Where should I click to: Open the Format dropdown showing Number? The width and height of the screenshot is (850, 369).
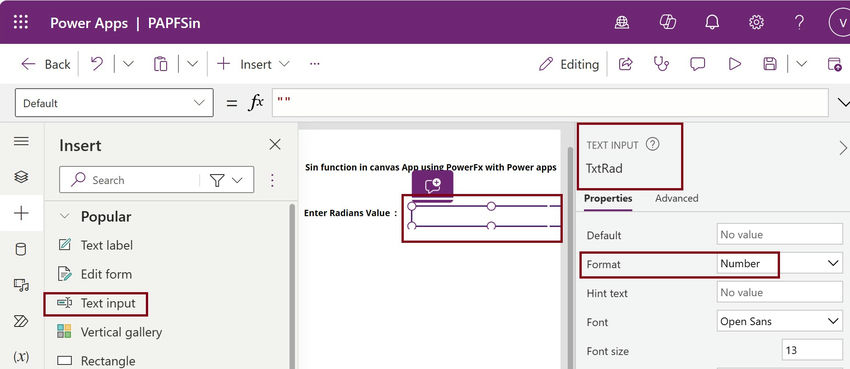pyautogui.click(x=780, y=264)
